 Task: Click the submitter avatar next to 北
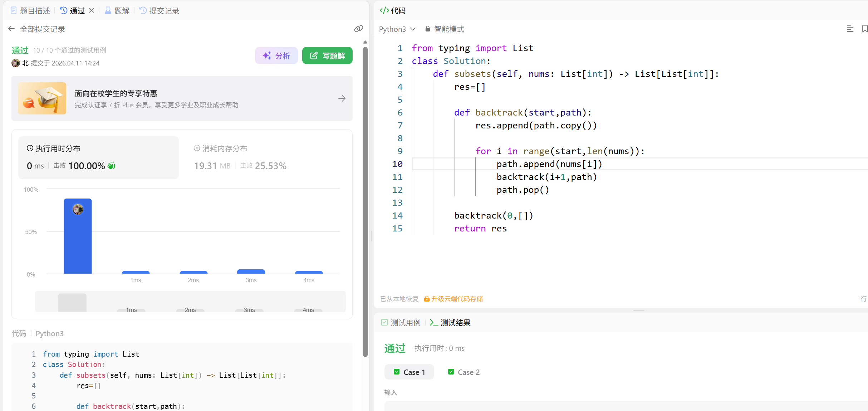pos(16,63)
